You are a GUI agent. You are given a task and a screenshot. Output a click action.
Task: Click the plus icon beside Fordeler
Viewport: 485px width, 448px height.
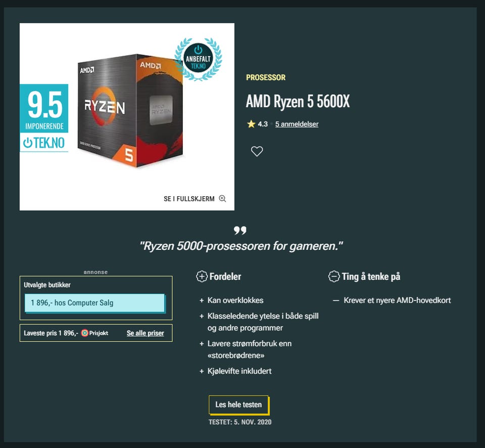(202, 277)
